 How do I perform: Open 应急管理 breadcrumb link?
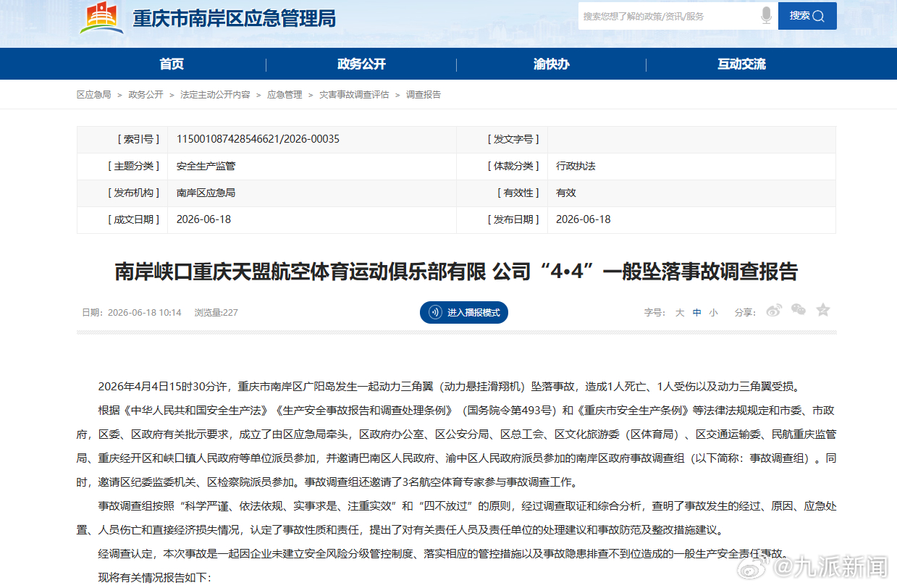[x=285, y=95]
